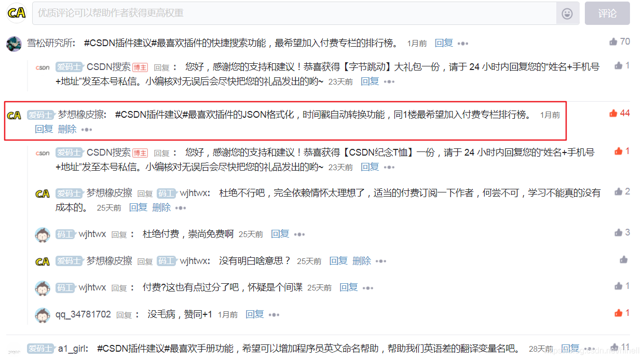The height and width of the screenshot is (360, 644).
Task: Open more options on the highlighted red-boxed comment
Action: tap(87, 129)
